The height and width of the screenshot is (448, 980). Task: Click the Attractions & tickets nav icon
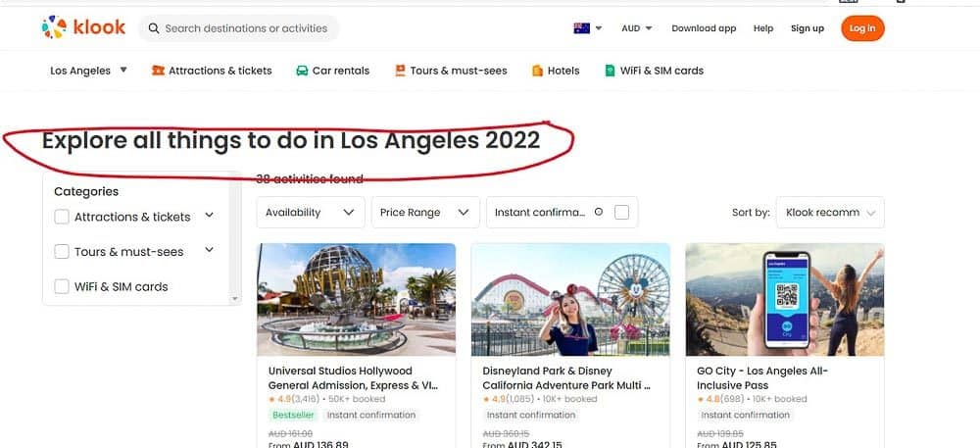click(158, 71)
